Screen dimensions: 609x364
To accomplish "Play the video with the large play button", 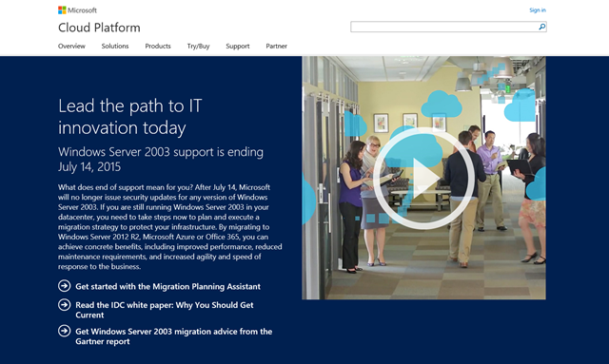I will 423,178.
